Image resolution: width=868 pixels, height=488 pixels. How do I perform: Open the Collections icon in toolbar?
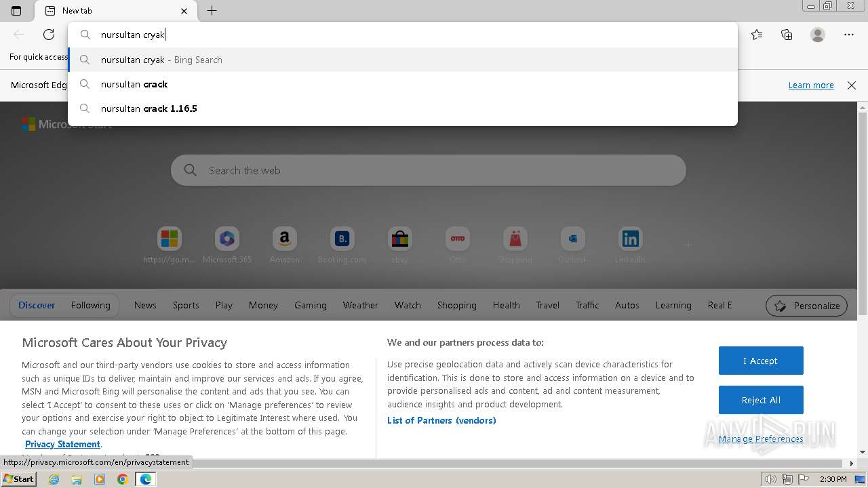[787, 35]
